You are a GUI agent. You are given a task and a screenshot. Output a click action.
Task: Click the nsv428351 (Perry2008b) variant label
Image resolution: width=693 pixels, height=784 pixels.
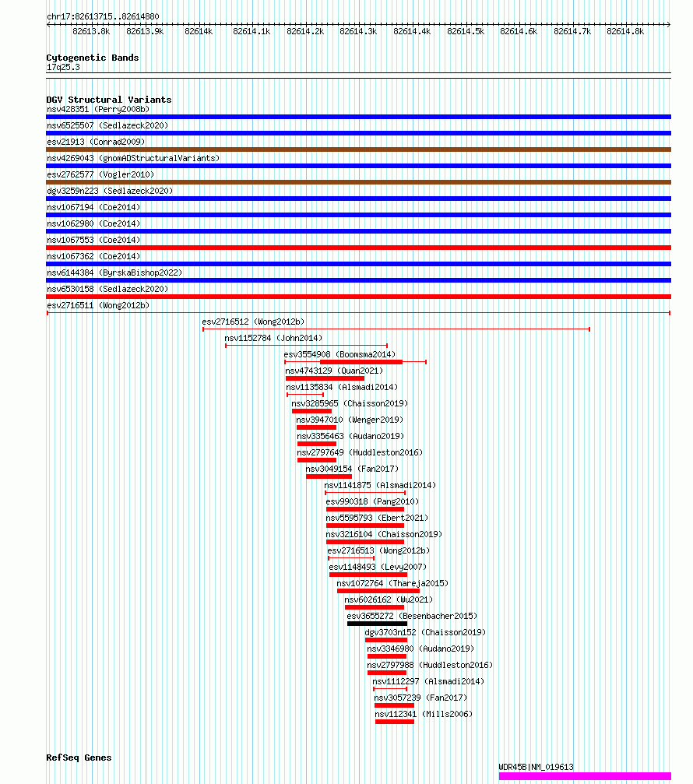pyautogui.click(x=98, y=109)
